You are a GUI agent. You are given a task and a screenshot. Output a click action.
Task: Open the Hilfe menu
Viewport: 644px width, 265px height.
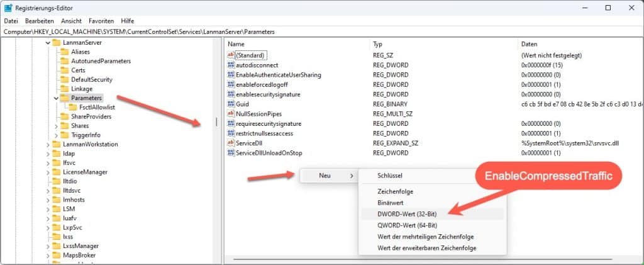point(127,21)
